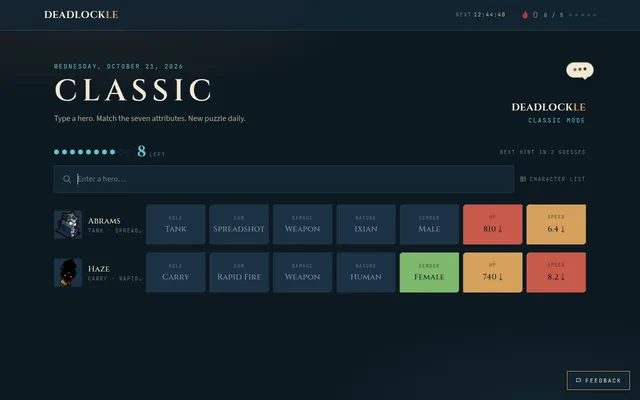Click the orange Speed 6.4 tile
640x400 pixels.
click(x=556, y=224)
